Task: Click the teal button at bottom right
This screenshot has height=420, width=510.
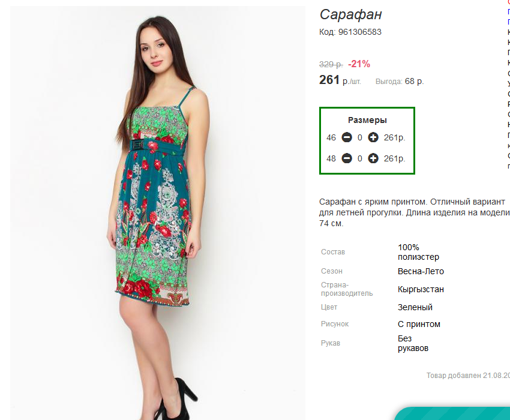Action: (x=452, y=413)
